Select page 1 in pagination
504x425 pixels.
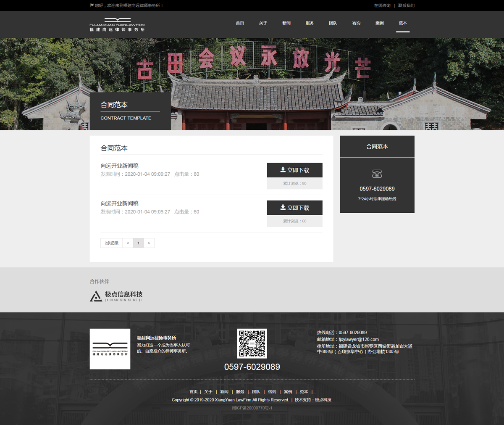[x=138, y=243]
